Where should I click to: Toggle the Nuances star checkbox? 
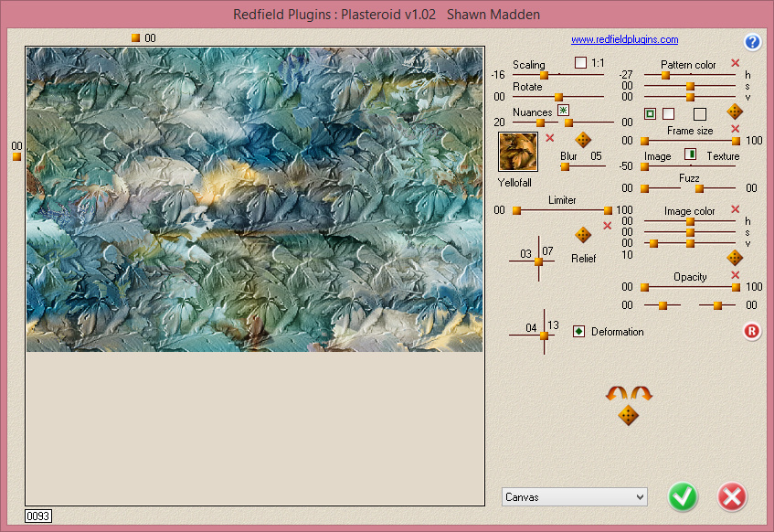tap(564, 112)
